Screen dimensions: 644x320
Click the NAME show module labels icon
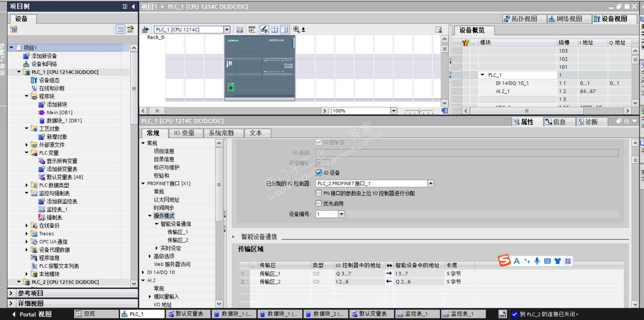[x=252, y=30]
